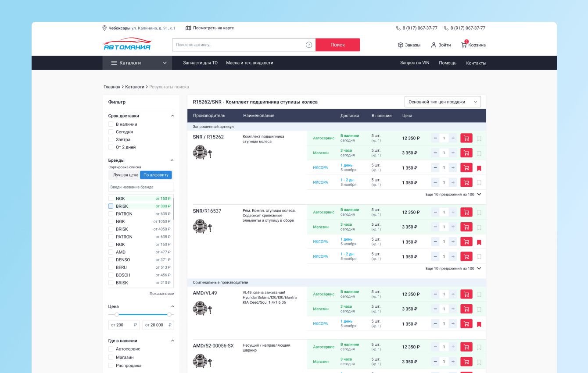
Task: Open the Помощь menu item
Action: (448, 63)
